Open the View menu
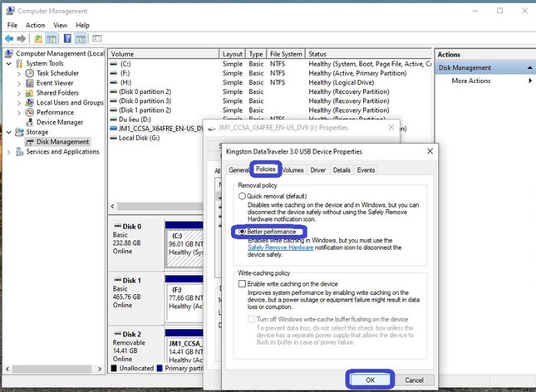Viewport: 536px width, 392px height. tap(60, 25)
